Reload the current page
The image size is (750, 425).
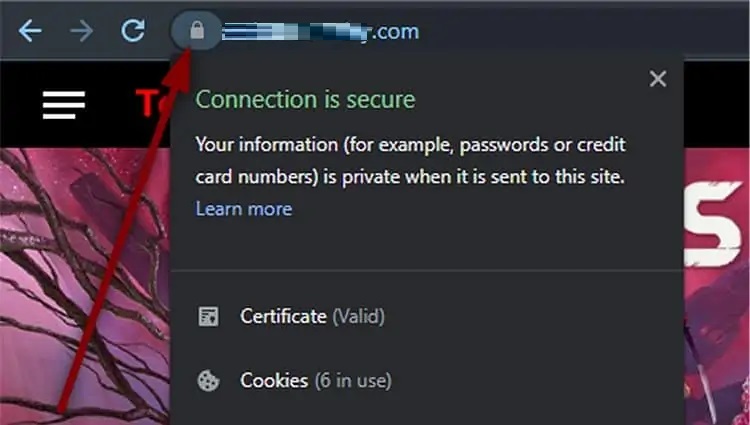133,31
